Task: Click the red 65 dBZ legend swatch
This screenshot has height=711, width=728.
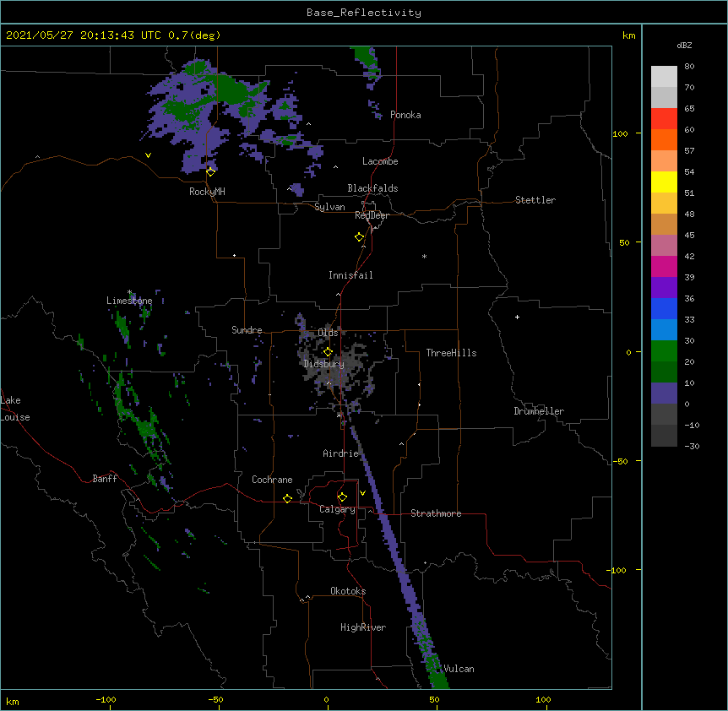Action: (x=664, y=119)
